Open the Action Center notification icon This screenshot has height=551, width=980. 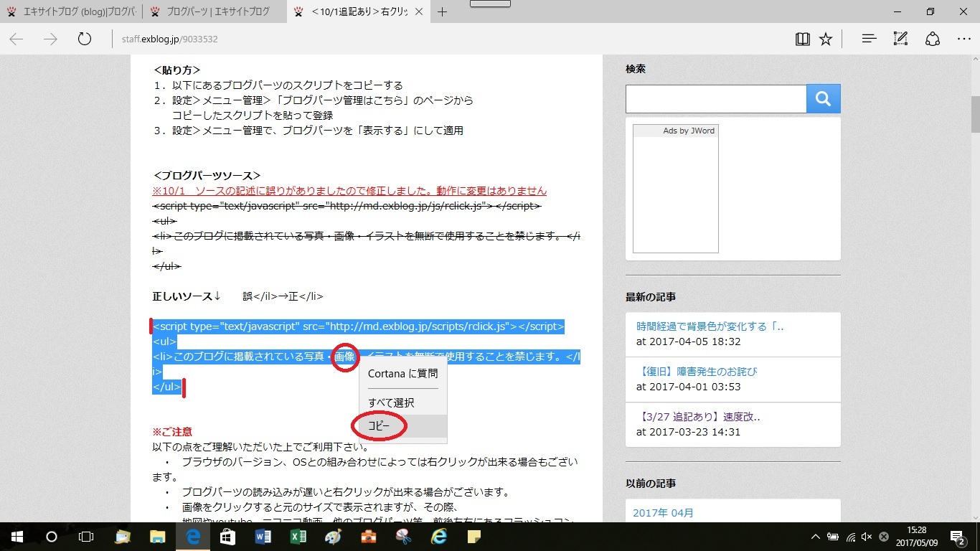pos(958,537)
